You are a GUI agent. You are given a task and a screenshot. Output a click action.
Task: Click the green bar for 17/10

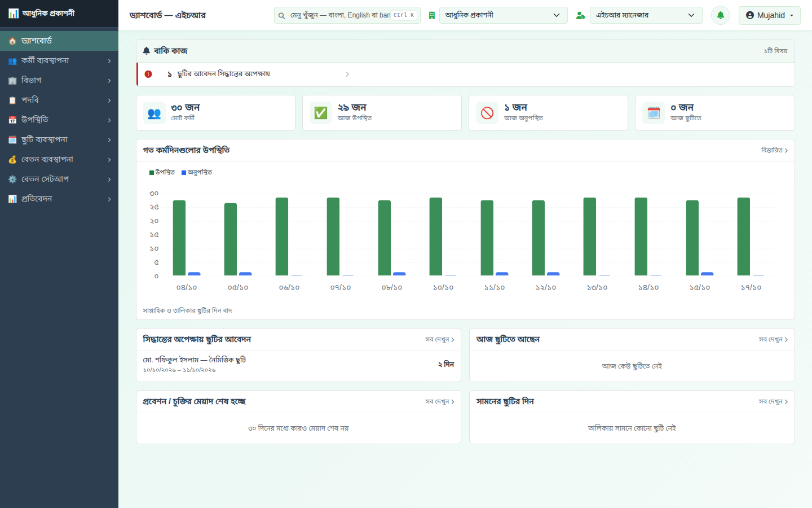click(x=744, y=237)
